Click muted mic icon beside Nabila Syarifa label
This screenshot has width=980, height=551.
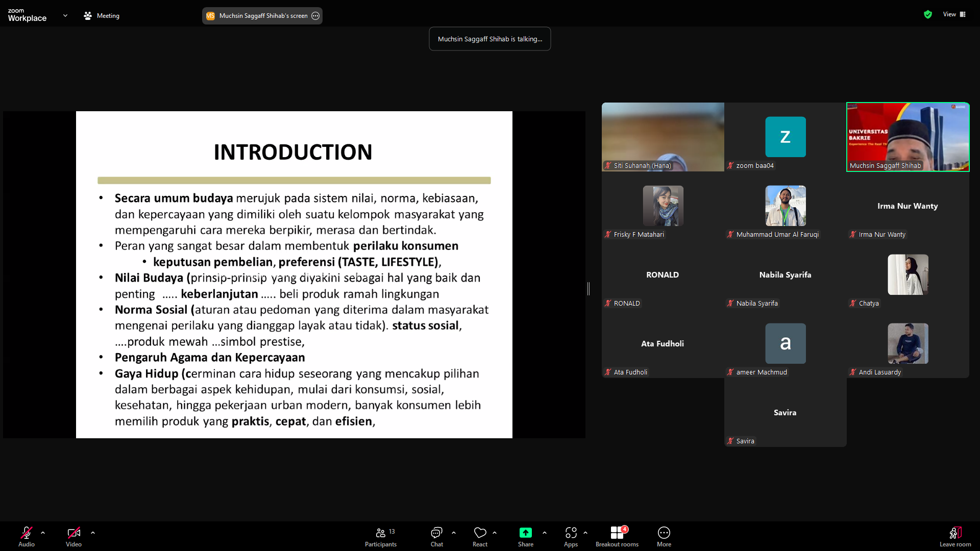pos(730,303)
